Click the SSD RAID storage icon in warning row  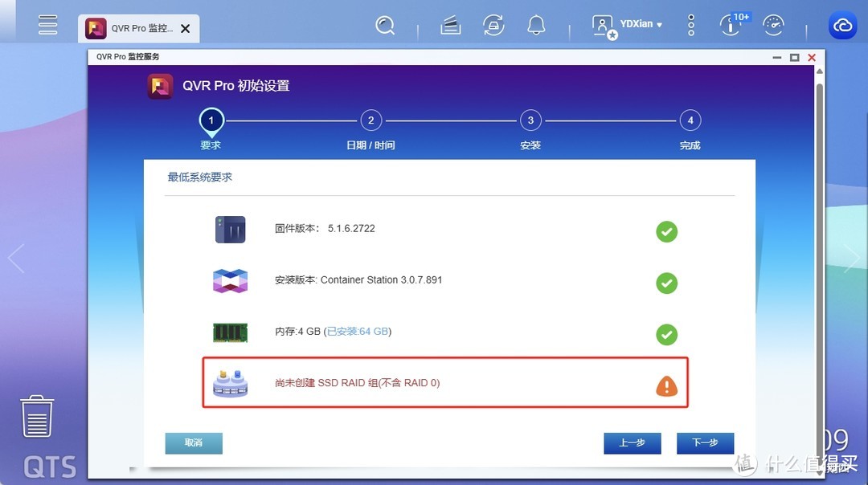click(231, 384)
